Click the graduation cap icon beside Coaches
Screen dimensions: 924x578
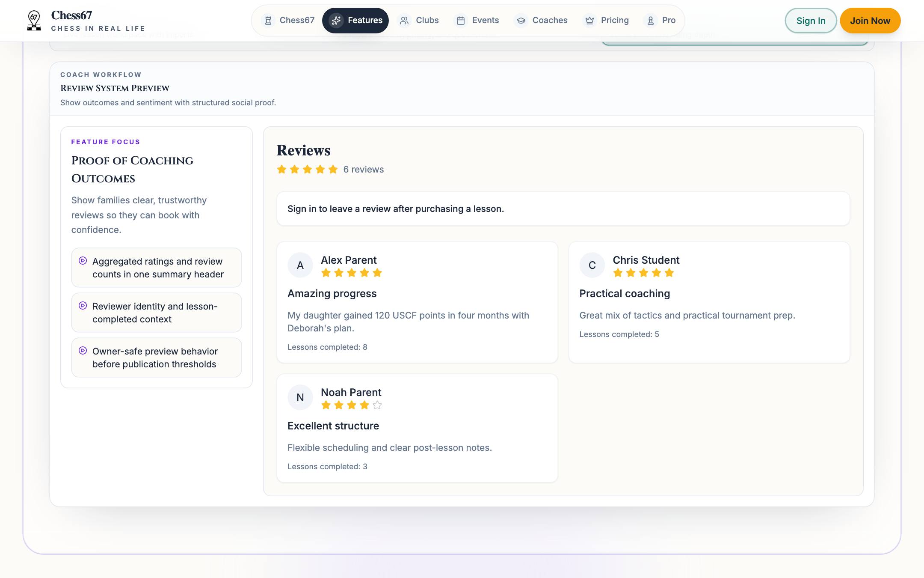pyautogui.click(x=521, y=21)
